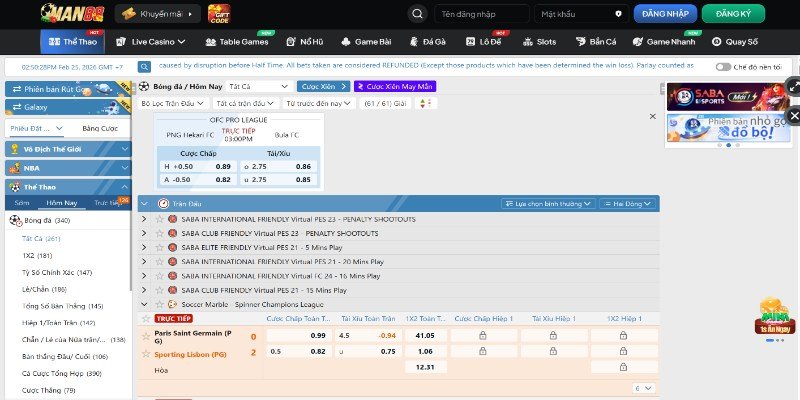Favorite the SABA ELITE FRIENDLY league star
The image size is (800, 400).
[159, 247]
